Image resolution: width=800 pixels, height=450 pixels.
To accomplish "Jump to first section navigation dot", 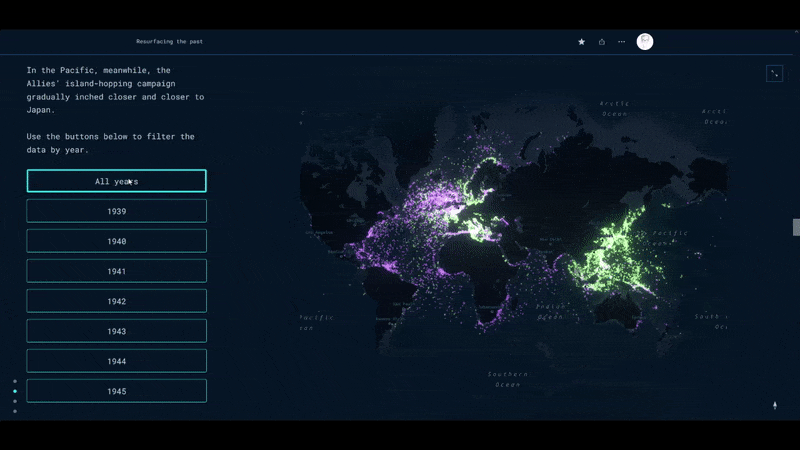I will click(x=15, y=381).
